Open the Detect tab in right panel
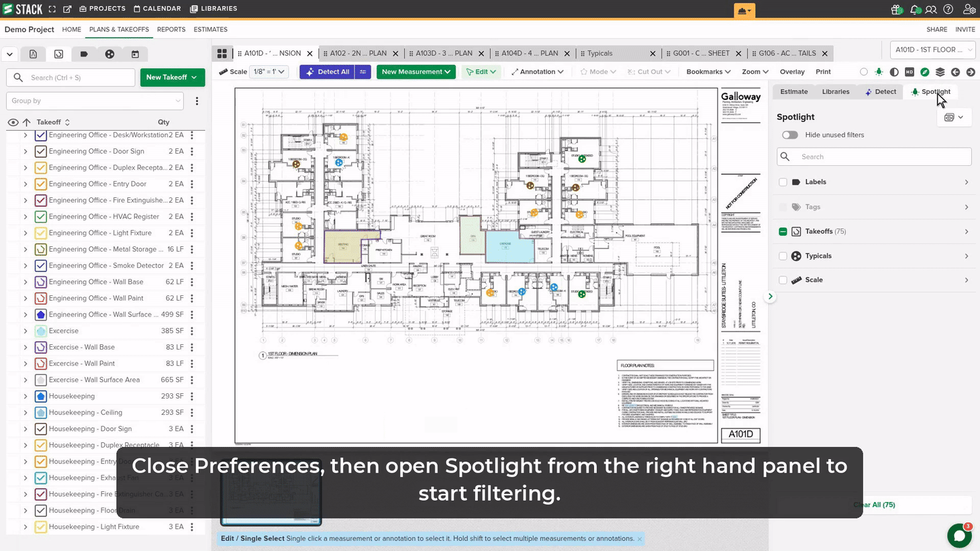980x551 pixels. coord(881,92)
